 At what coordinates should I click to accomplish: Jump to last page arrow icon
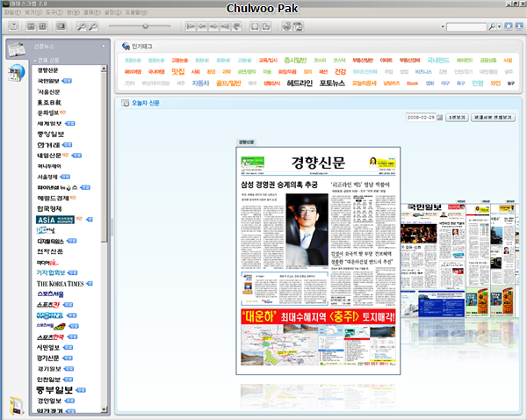pos(225,26)
